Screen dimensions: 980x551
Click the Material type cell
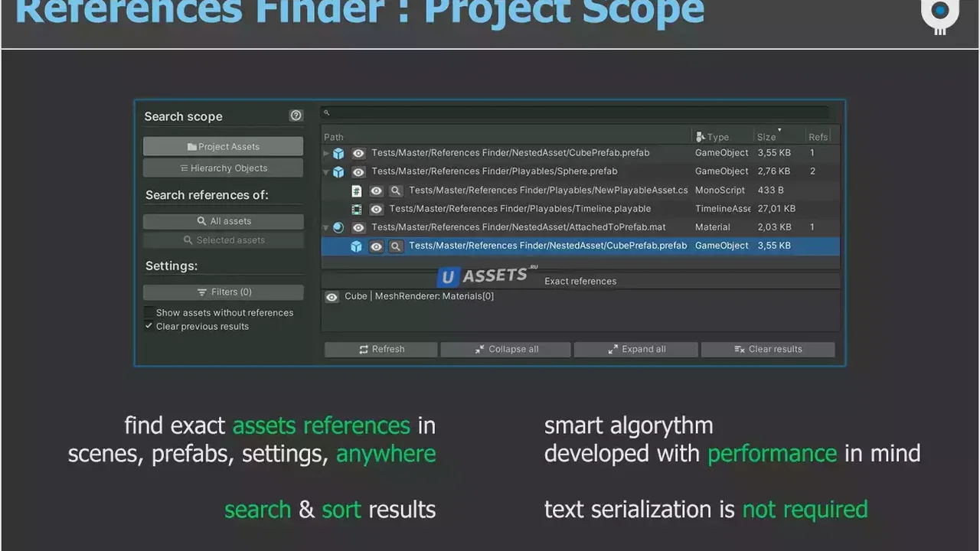pyautogui.click(x=713, y=227)
